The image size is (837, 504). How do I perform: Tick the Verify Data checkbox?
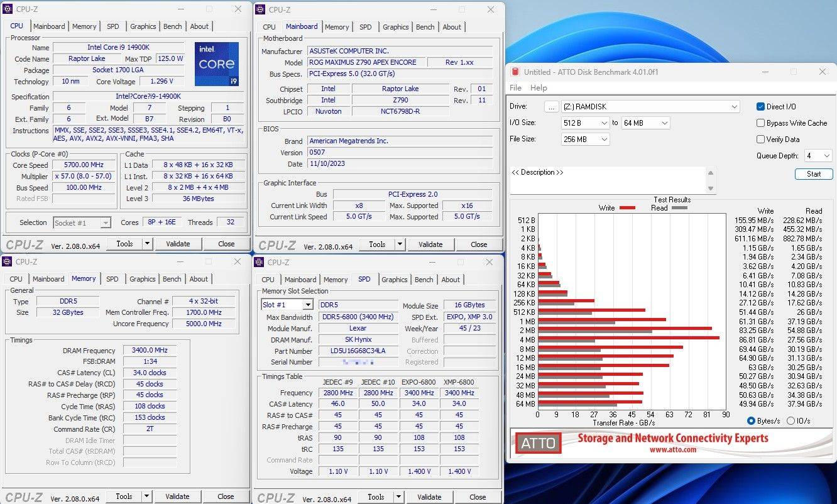coord(761,140)
